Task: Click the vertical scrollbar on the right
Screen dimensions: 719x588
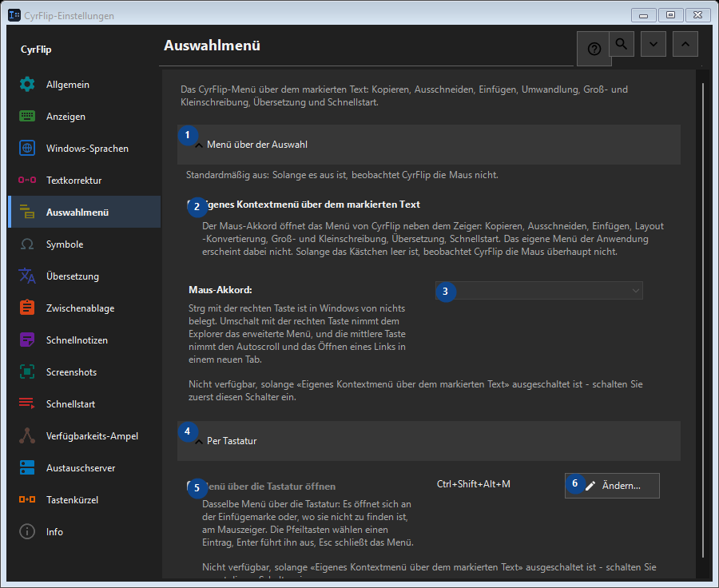Action: (x=703, y=320)
